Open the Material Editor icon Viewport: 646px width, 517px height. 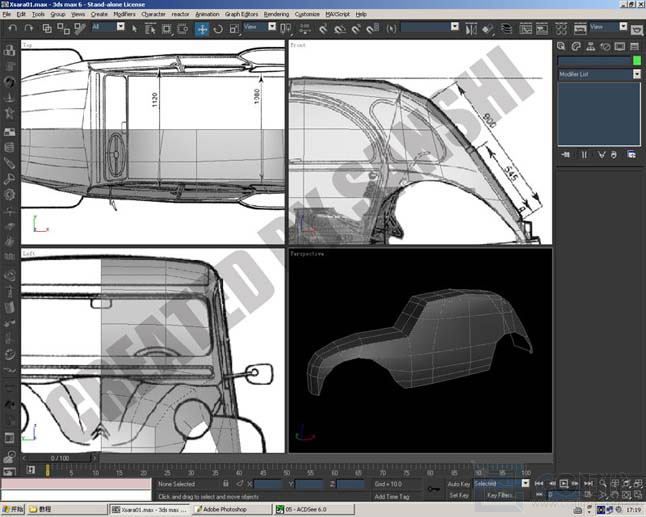561,29
